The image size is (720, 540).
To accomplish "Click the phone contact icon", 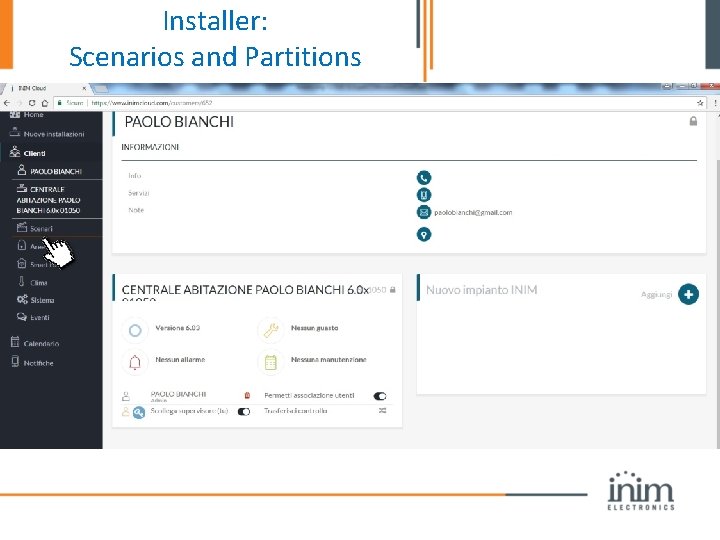I will (x=424, y=177).
